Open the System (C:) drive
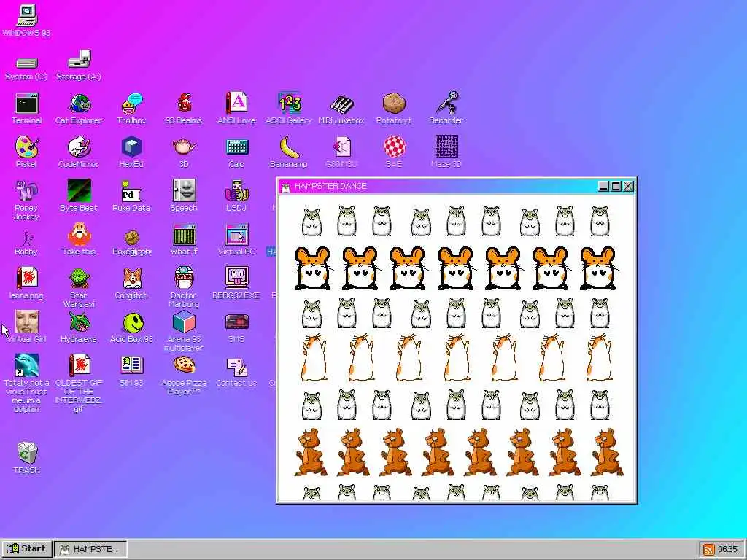The image size is (747, 560). [27, 63]
